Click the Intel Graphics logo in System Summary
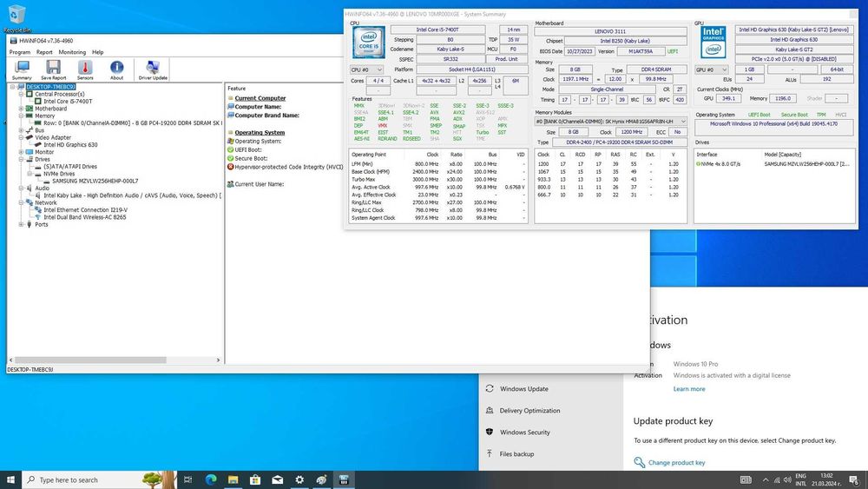 pos(713,42)
